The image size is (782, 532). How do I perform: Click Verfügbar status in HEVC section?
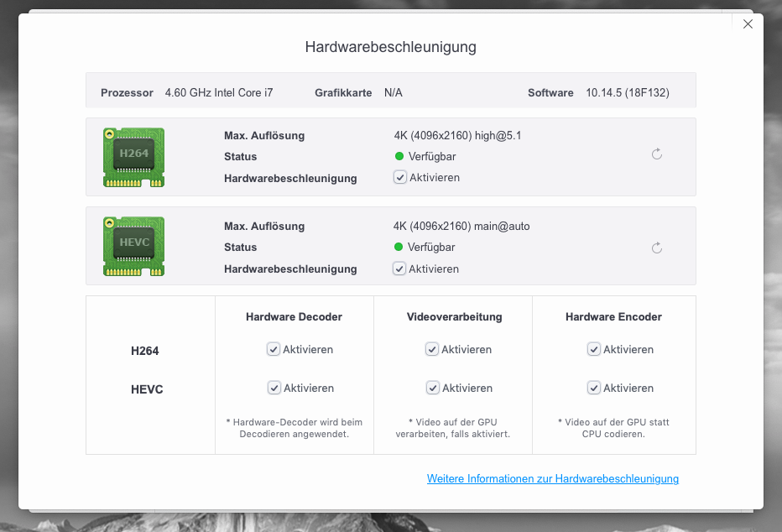(x=431, y=248)
